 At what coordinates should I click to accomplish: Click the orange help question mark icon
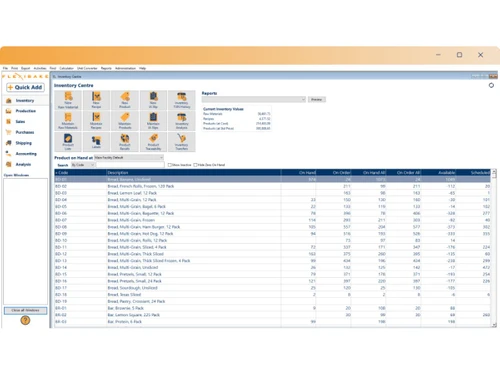(x=25, y=320)
